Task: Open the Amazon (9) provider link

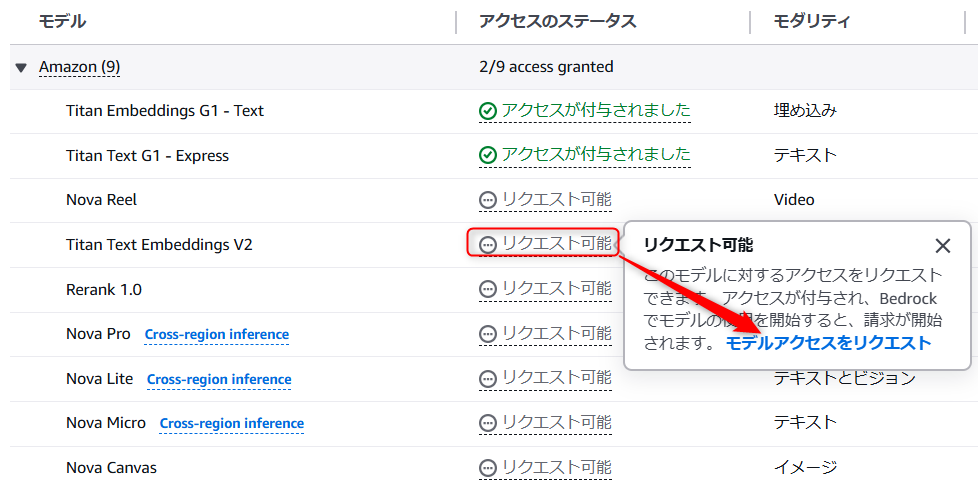Action: pos(79,67)
